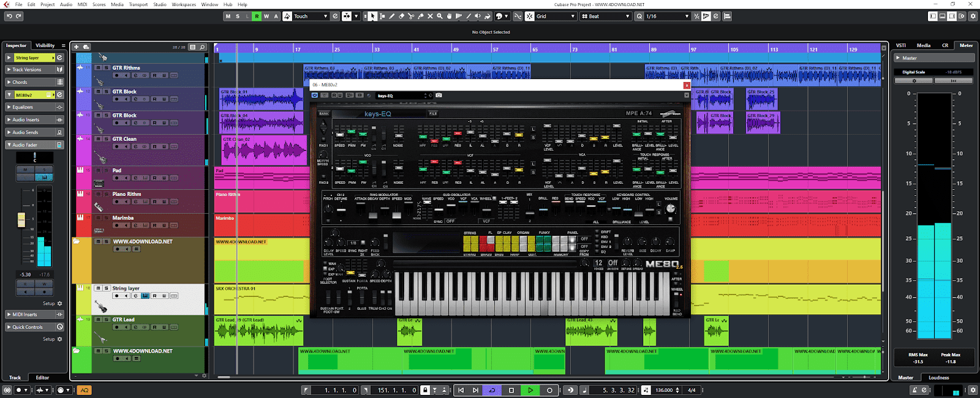Click the Record button in transport
This screenshot has height=398, width=980.
[x=549, y=390]
